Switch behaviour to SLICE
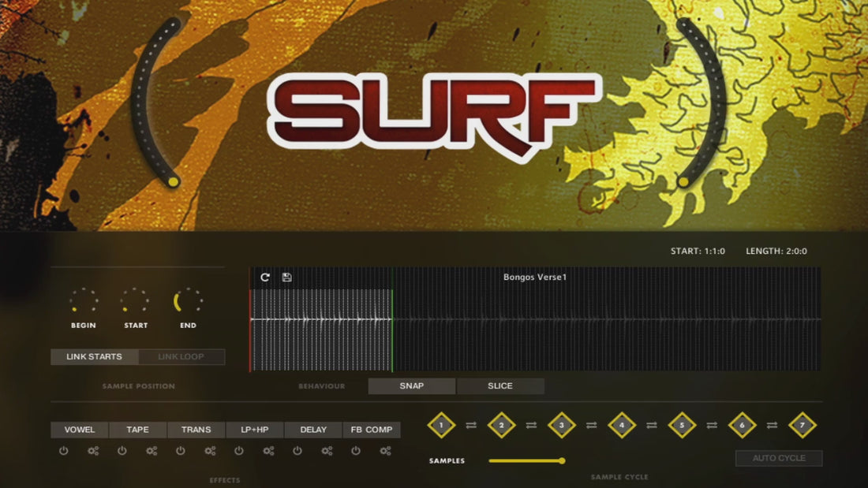The width and height of the screenshot is (868, 488). click(x=500, y=386)
